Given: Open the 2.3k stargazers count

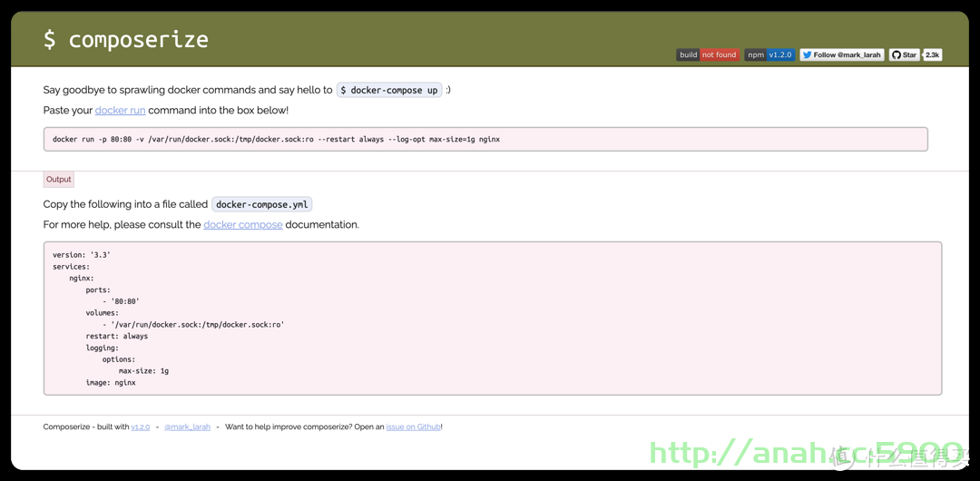Looking at the screenshot, I should point(933,55).
